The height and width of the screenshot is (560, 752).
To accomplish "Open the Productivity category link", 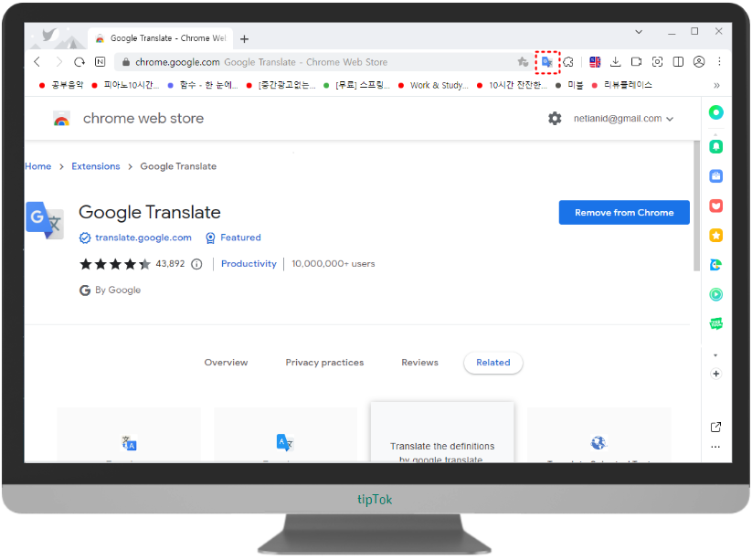I will click(249, 264).
